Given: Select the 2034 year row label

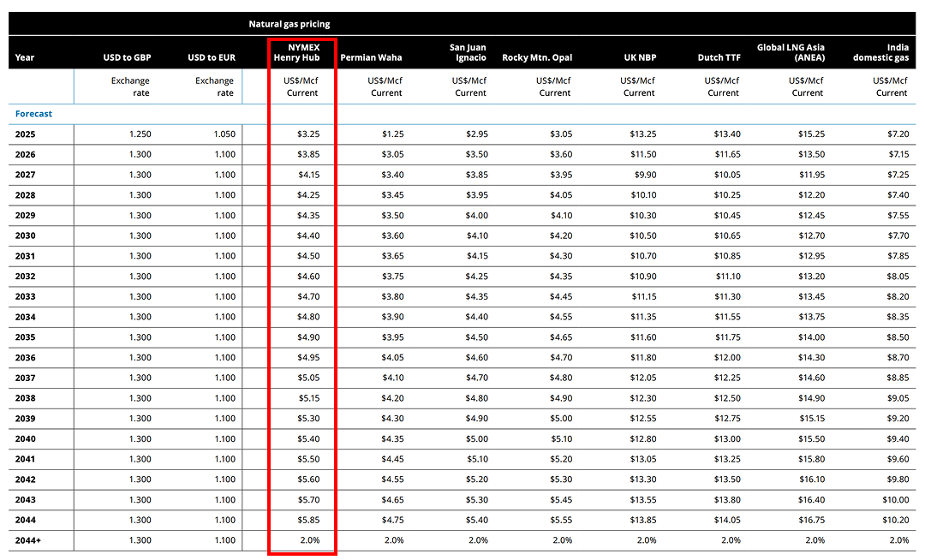Looking at the screenshot, I should 26,317.
